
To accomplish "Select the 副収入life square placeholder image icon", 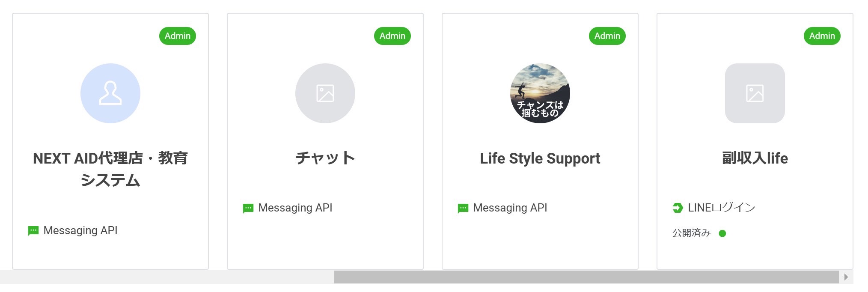I will [755, 93].
